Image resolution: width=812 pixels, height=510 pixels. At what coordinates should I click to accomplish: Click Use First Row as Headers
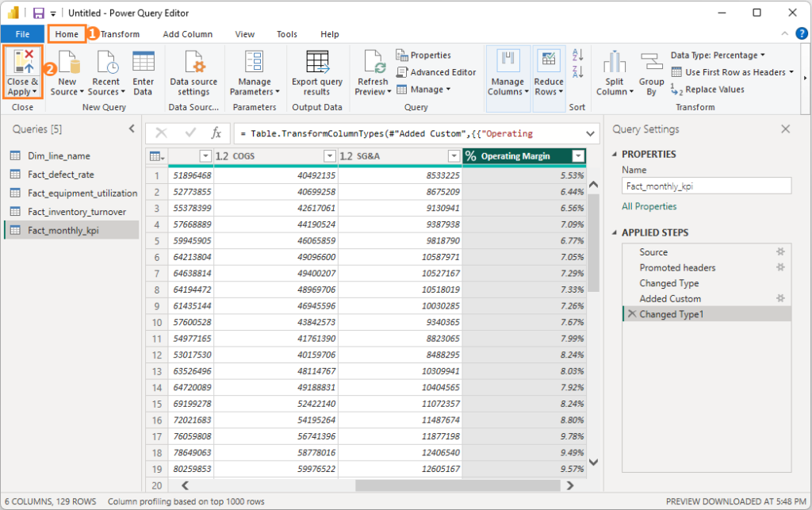coord(732,72)
